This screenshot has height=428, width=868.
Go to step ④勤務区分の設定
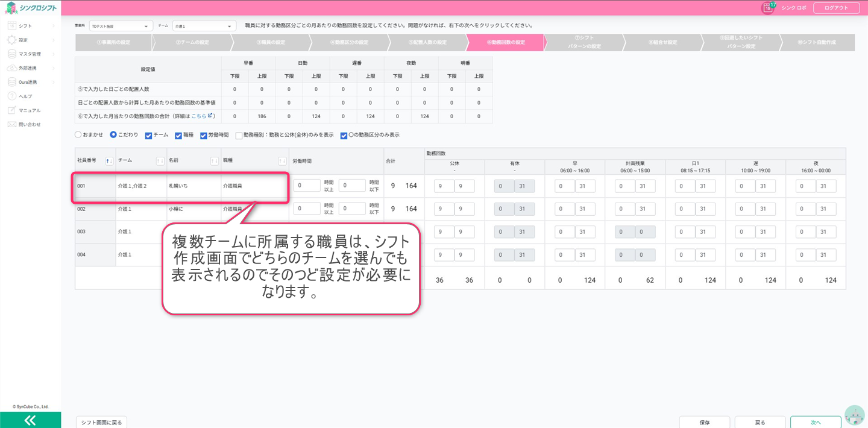pyautogui.click(x=349, y=42)
